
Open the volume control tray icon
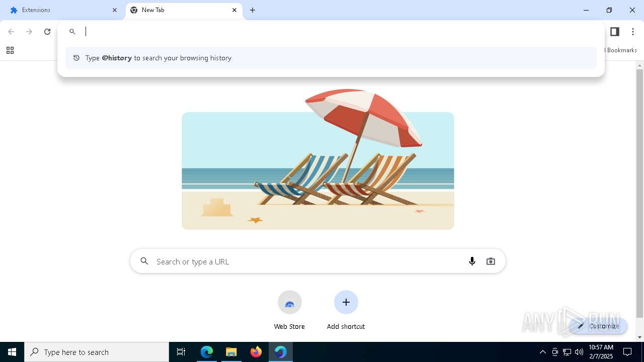coord(579,352)
